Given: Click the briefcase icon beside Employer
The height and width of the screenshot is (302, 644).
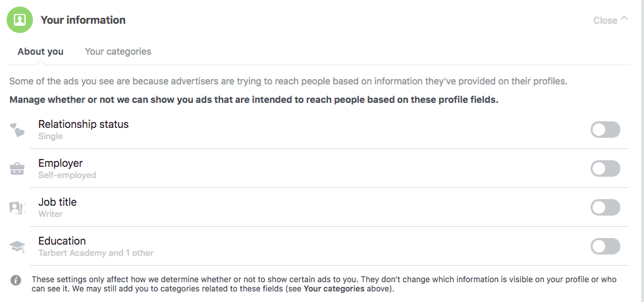Looking at the screenshot, I should tap(17, 169).
